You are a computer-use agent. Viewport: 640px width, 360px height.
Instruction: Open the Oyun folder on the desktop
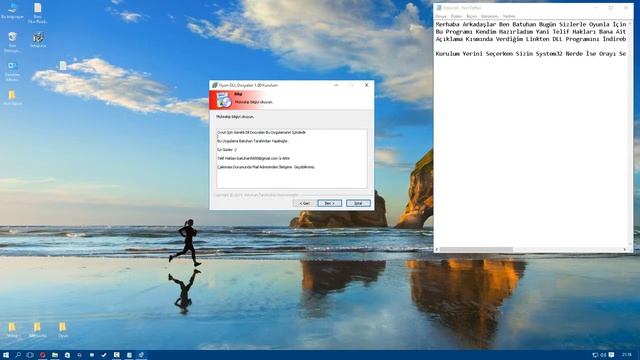62,330
